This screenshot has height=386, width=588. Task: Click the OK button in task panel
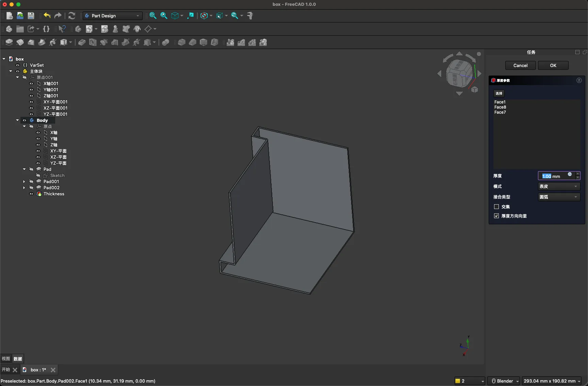(553, 65)
